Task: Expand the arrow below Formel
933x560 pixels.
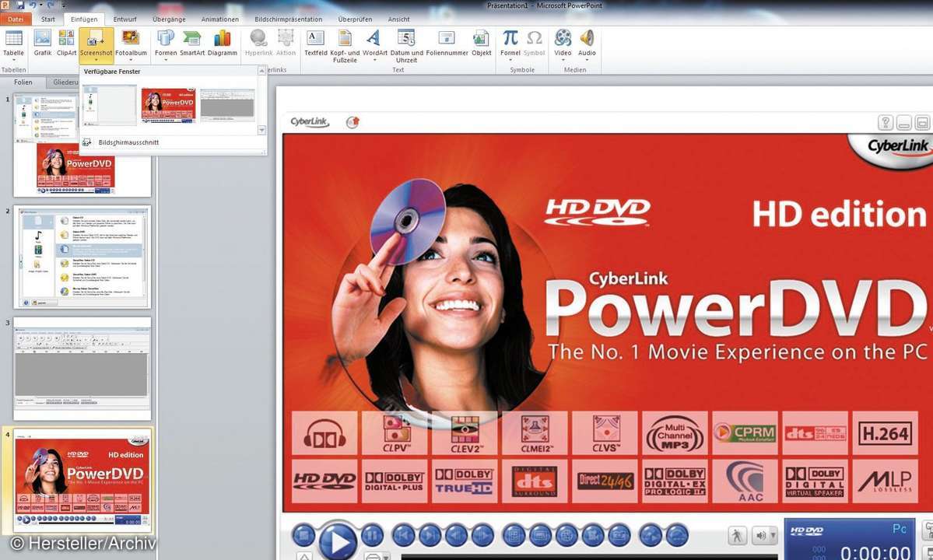Action: pyautogui.click(x=510, y=60)
